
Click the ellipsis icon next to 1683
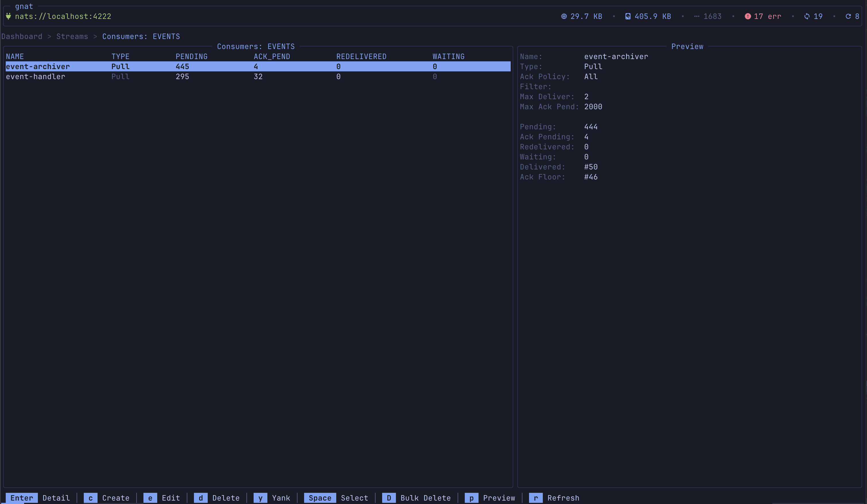tap(696, 16)
